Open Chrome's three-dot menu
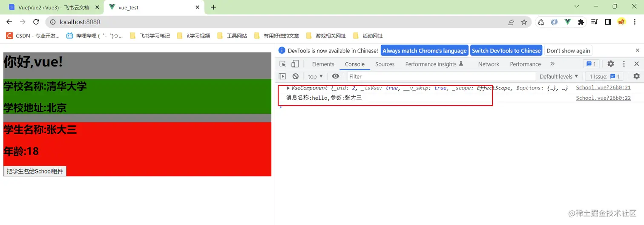This screenshot has width=644, height=225. 635,22
